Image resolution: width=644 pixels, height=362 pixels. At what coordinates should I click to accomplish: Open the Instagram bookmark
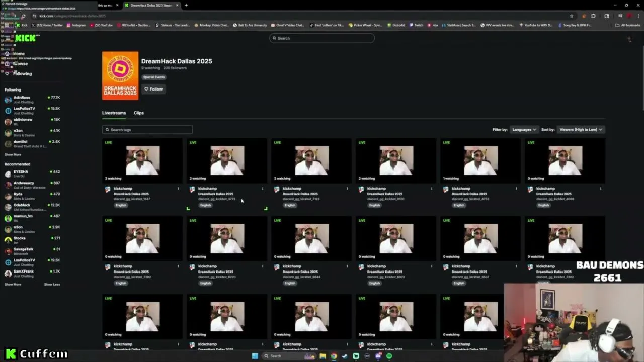point(76,25)
